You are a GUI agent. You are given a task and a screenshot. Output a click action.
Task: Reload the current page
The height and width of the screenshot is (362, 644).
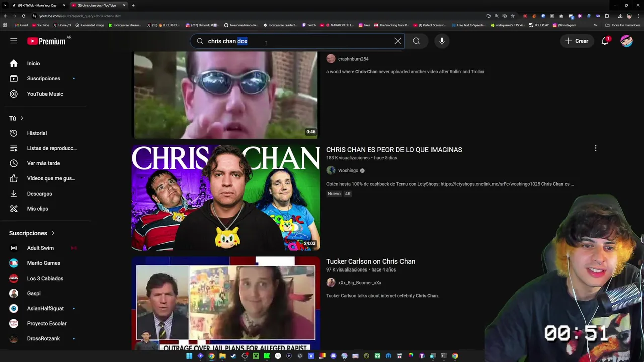coord(23,16)
